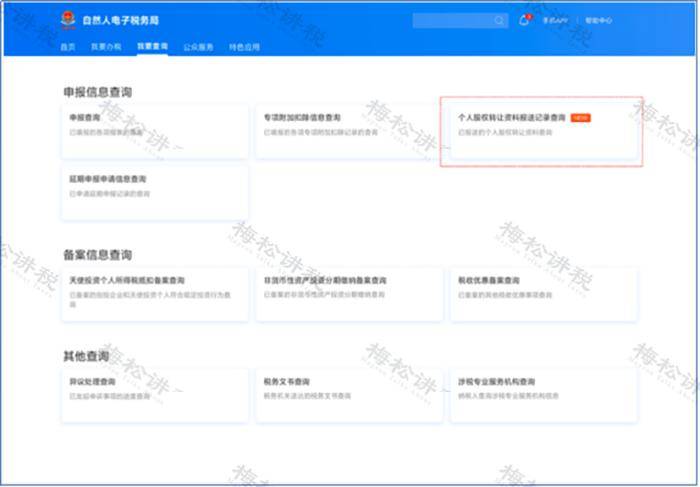This screenshot has width=700, height=487.
Task: Open the 申报查询 card
Action: 154,131
